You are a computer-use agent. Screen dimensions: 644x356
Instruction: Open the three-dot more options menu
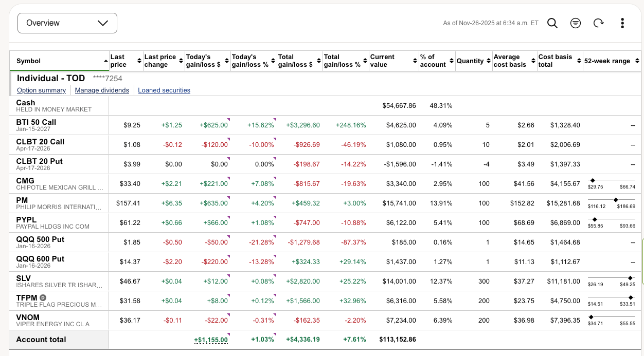pos(622,23)
